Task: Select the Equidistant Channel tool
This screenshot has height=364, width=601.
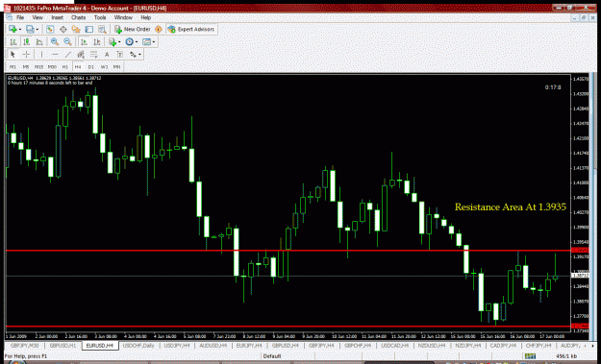Action: point(81,55)
